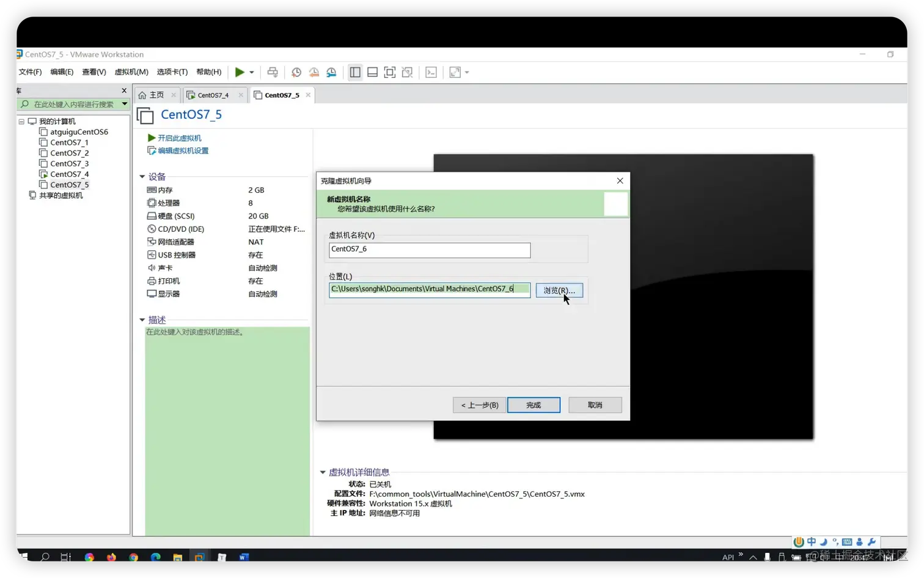The width and height of the screenshot is (924, 578).
Task: Open the snapshot manager wrench-clock icon
Action: (x=331, y=72)
